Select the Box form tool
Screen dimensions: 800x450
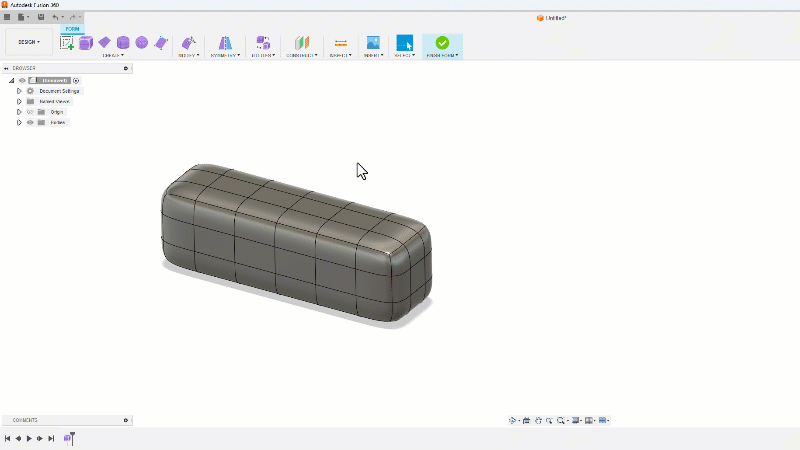[x=86, y=43]
